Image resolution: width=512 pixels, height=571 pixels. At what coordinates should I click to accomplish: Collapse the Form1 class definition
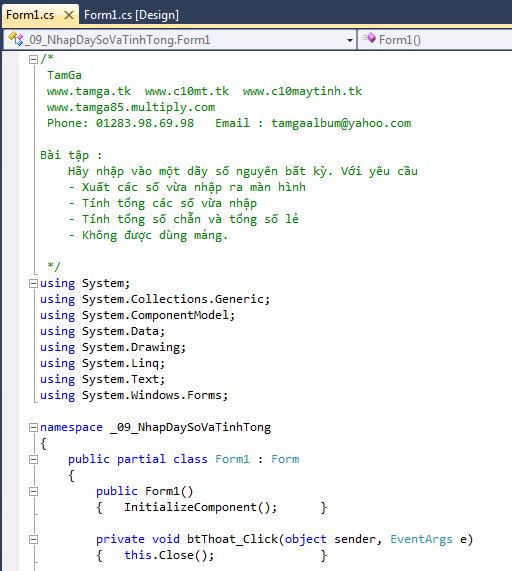click(33, 459)
